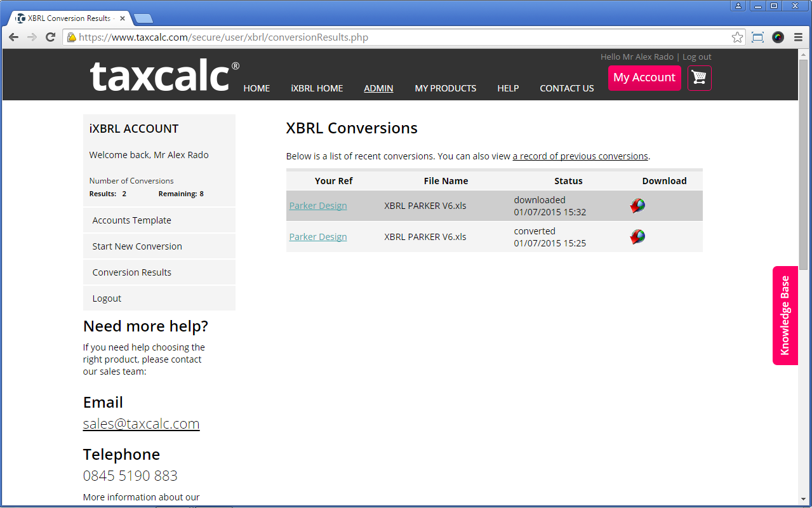The width and height of the screenshot is (812, 508).
Task: Click the Chrome user profile button
Action: [738, 6]
